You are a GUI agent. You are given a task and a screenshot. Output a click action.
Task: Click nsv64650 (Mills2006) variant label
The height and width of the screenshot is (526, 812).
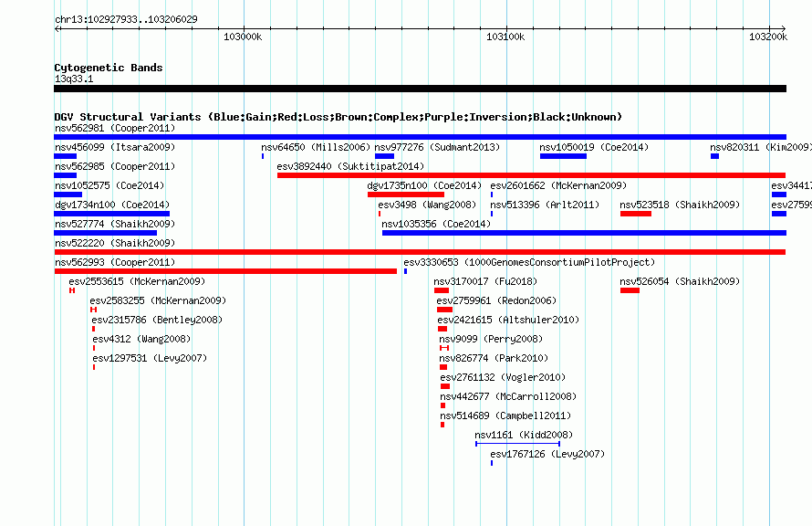tap(316, 147)
